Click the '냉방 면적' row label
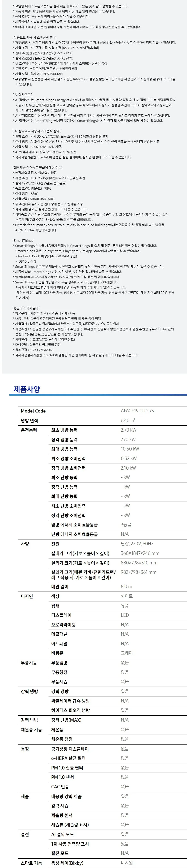The image size is (187, 868). coord(29,421)
